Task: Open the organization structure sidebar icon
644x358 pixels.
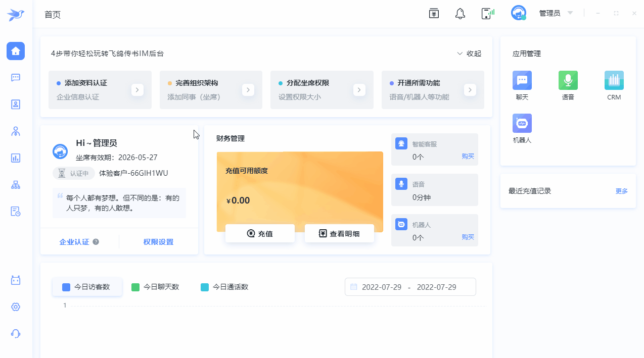Action: tap(16, 185)
